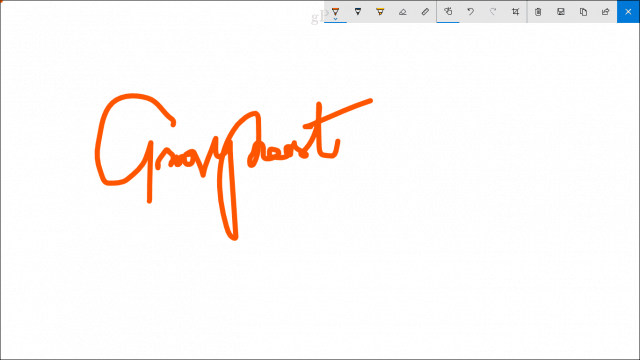
Task: Close the sketch with the blue X
Action: point(628,11)
